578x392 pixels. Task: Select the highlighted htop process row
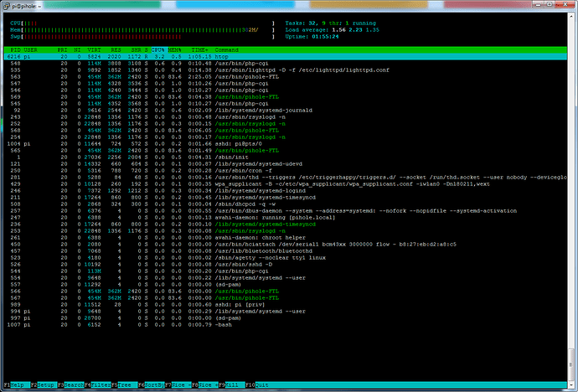(x=286, y=57)
